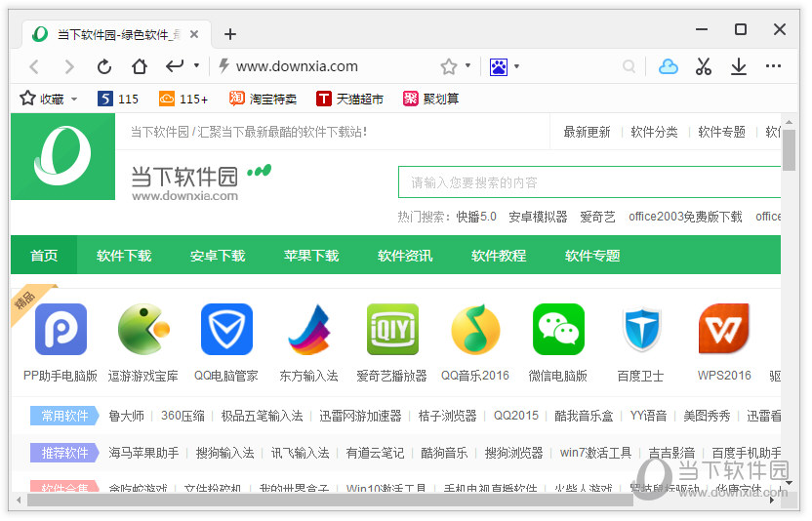This screenshot has height=521, width=812.
Task: Open the 软件下载 navigation tab
Action: pyautogui.click(x=124, y=255)
